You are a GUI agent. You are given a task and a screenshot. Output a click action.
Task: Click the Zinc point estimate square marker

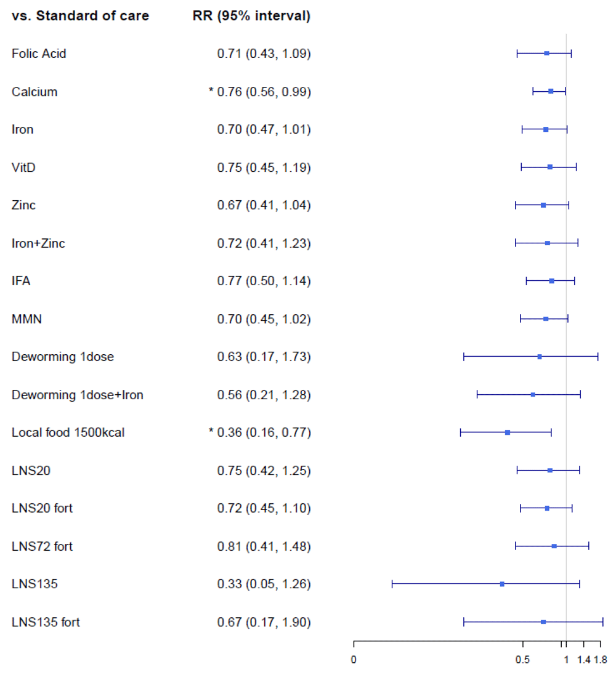[543, 205]
